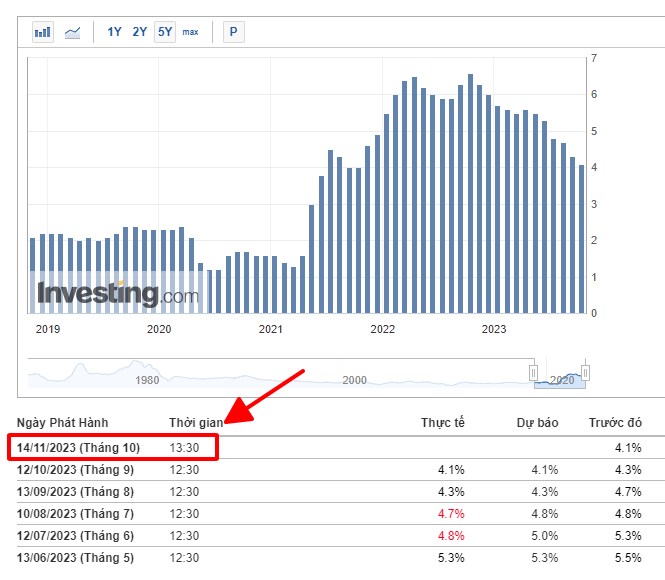The width and height of the screenshot is (665, 580).
Task: Click the 2022 x-axis label
Action: pyautogui.click(x=383, y=329)
